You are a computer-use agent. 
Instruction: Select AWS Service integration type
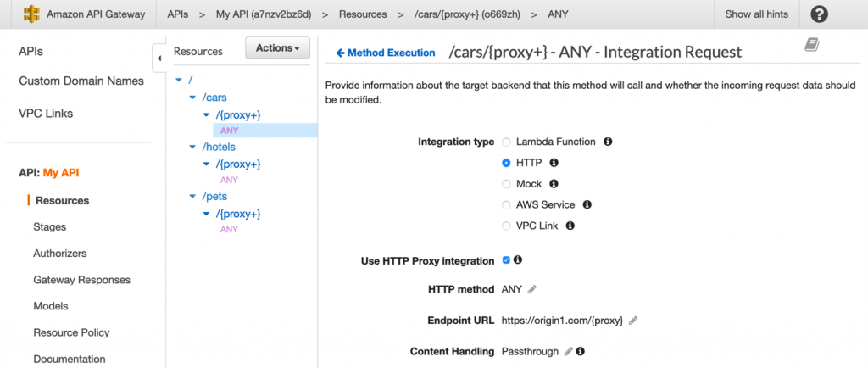pyautogui.click(x=506, y=205)
